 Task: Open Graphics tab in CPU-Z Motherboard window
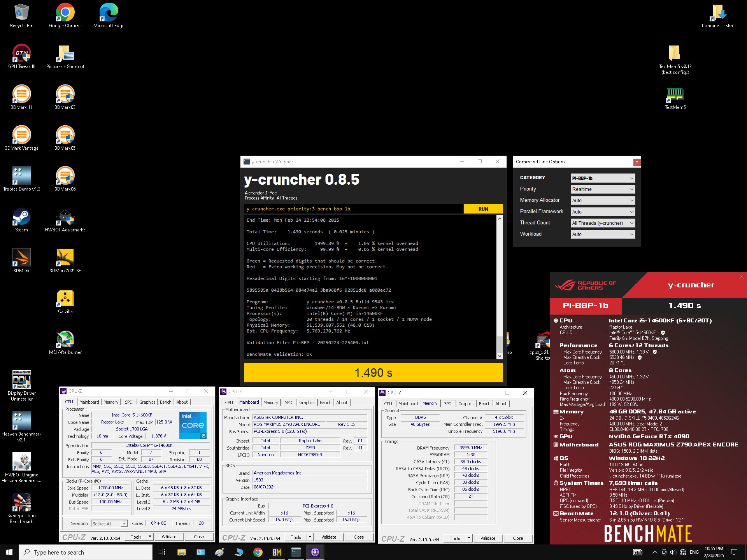[x=307, y=402]
